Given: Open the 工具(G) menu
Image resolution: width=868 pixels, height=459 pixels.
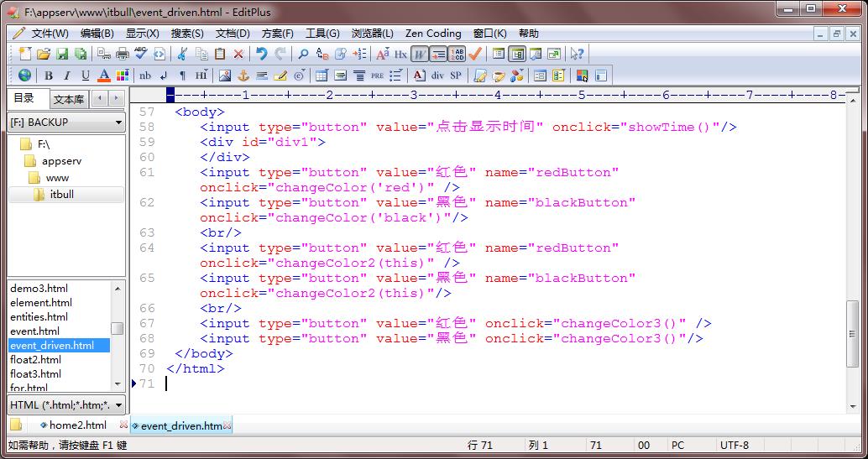Looking at the screenshot, I should click(x=322, y=34).
